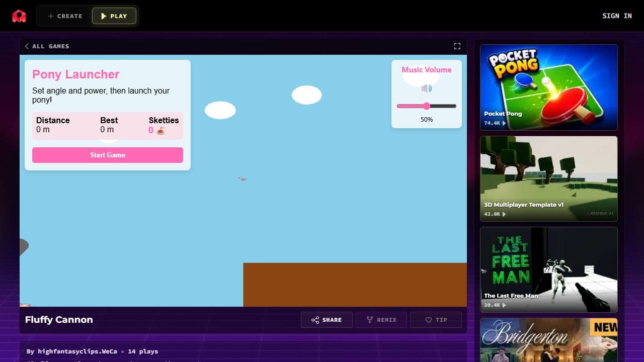Open The Last Free Man thumbnail

click(549, 269)
